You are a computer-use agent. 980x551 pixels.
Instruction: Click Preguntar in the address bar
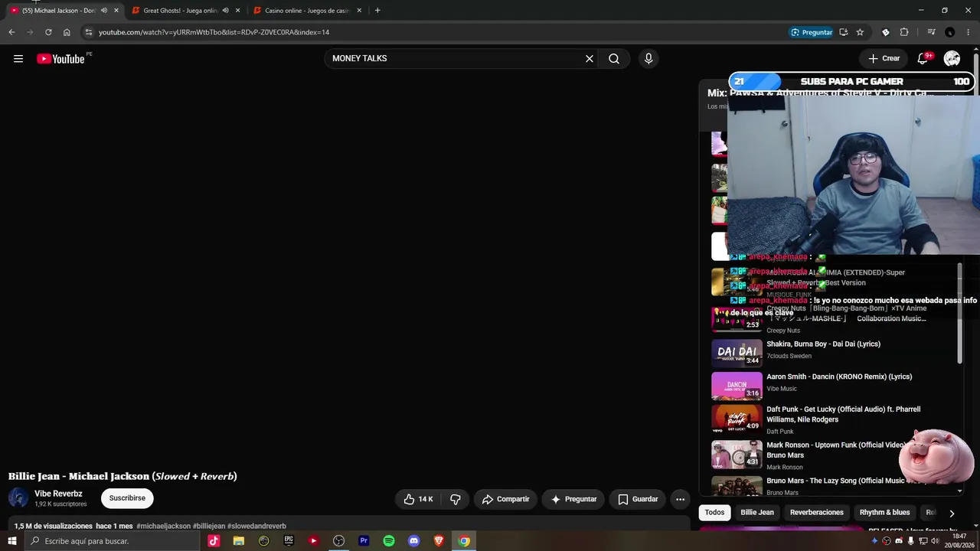(812, 32)
